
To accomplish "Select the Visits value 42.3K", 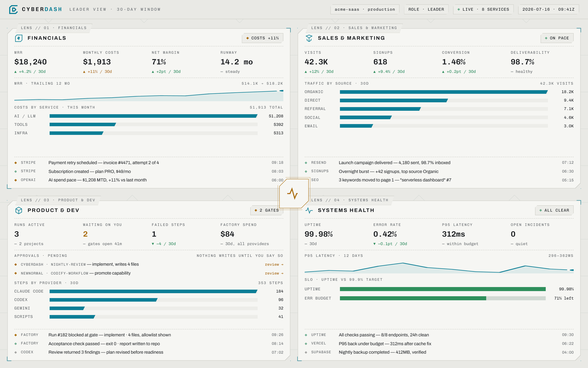I will click(316, 62).
